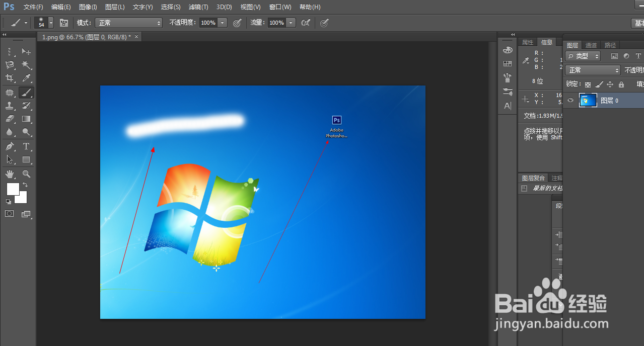Toggle lock transparent pixels
Viewport: 644px width, 346px height.
(x=588, y=84)
